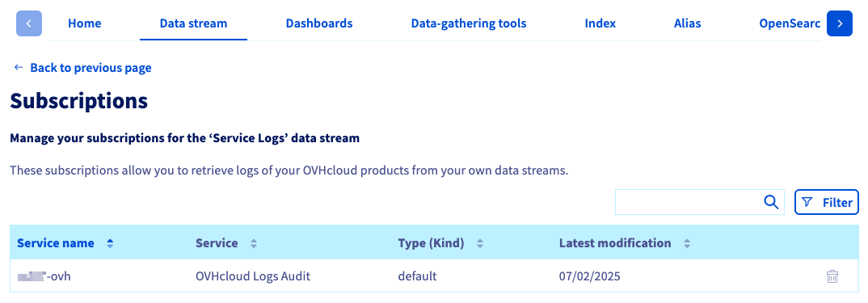
Task: Open the Data-gathering tools tab
Action: (x=468, y=23)
